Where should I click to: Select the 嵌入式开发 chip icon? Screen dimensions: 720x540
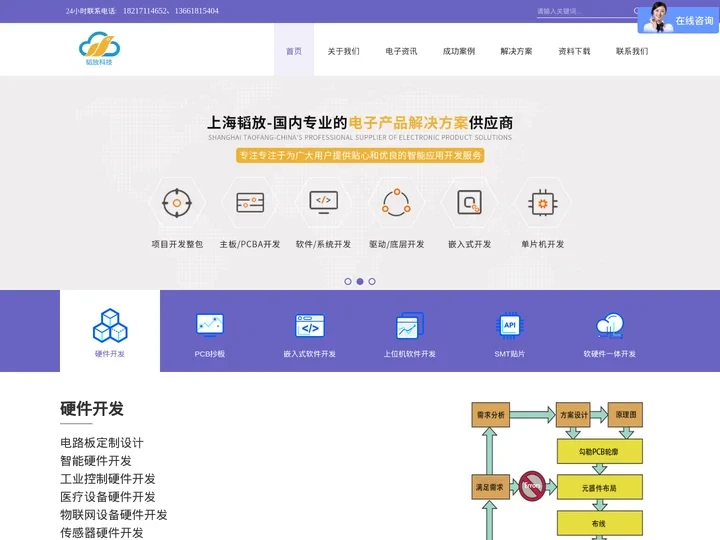tap(469, 202)
